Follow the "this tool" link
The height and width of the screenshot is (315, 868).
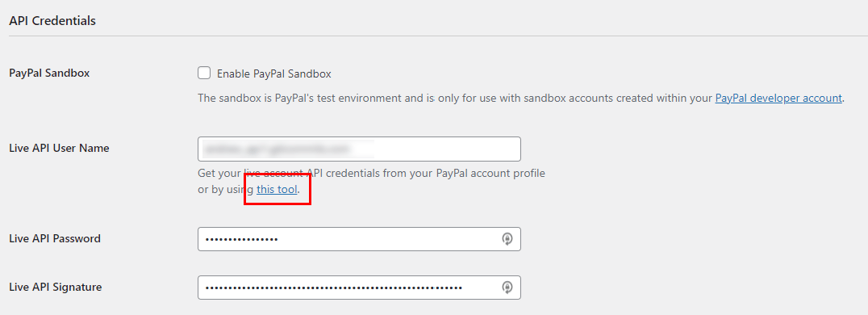(x=277, y=190)
